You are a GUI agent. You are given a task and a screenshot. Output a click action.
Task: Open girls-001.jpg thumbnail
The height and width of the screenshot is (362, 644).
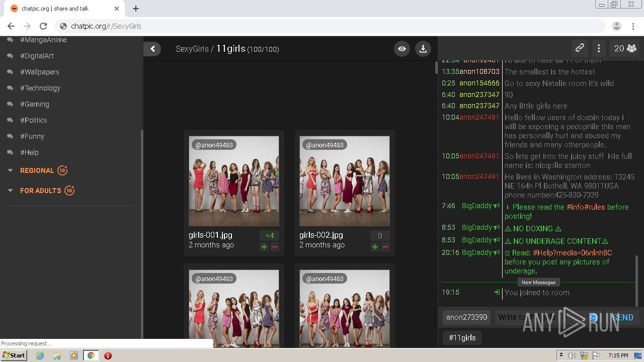[234, 181]
